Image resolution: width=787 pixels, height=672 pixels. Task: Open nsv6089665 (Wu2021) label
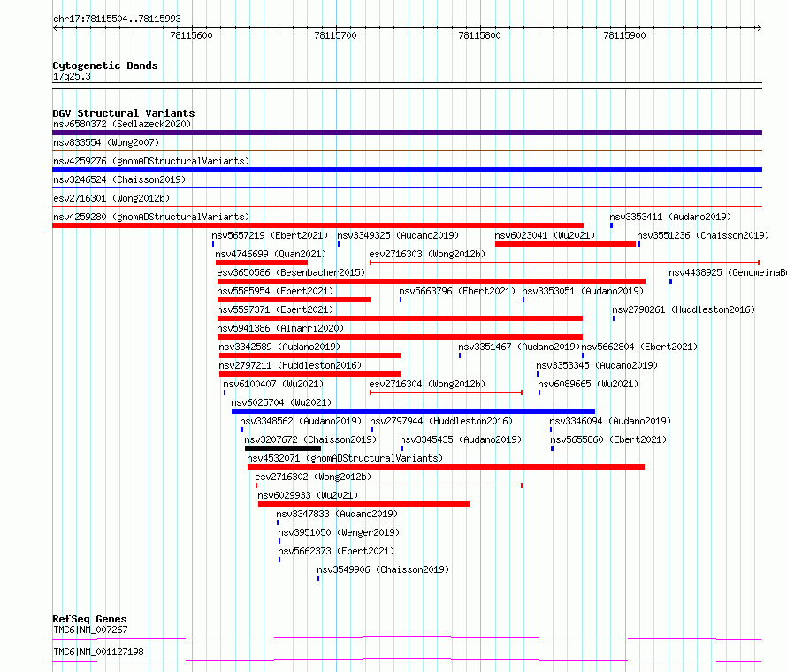click(x=588, y=384)
